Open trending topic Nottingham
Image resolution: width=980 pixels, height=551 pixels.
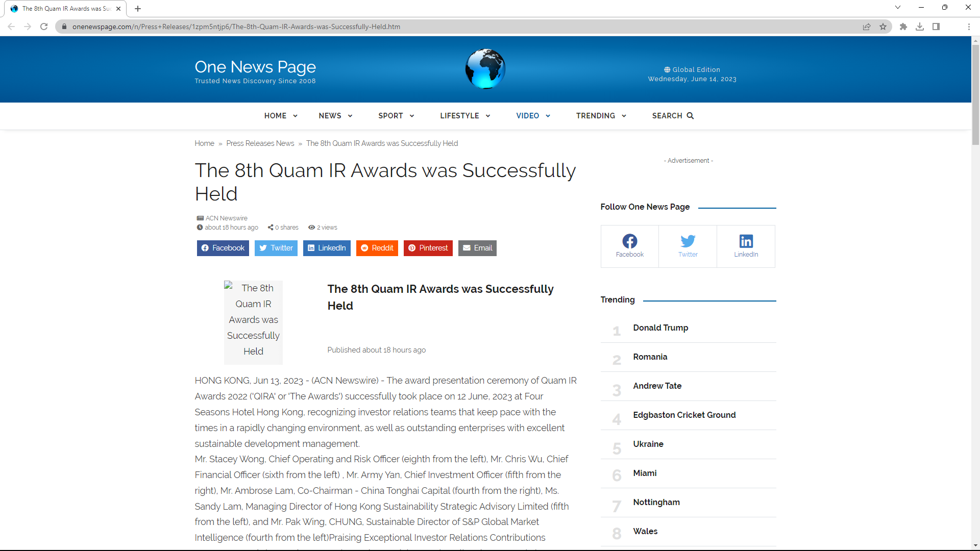[656, 502]
